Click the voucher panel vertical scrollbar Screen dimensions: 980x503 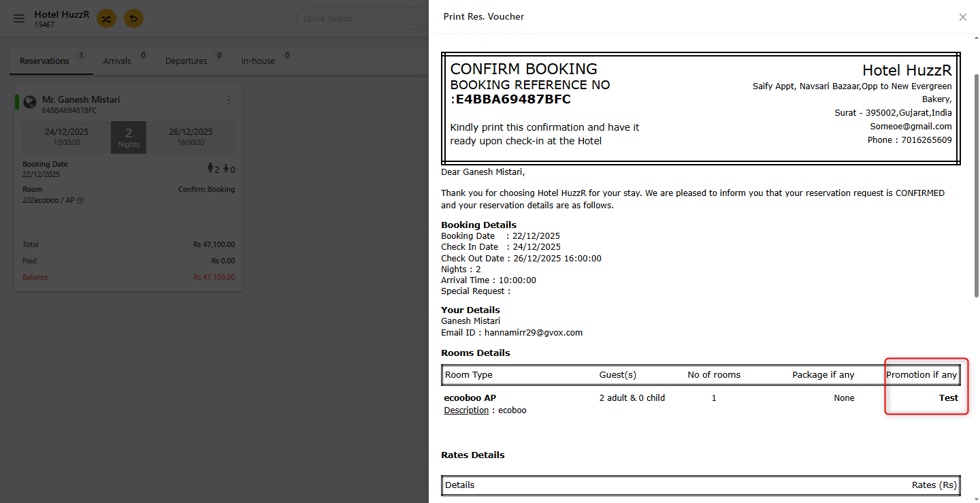[976, 185]
